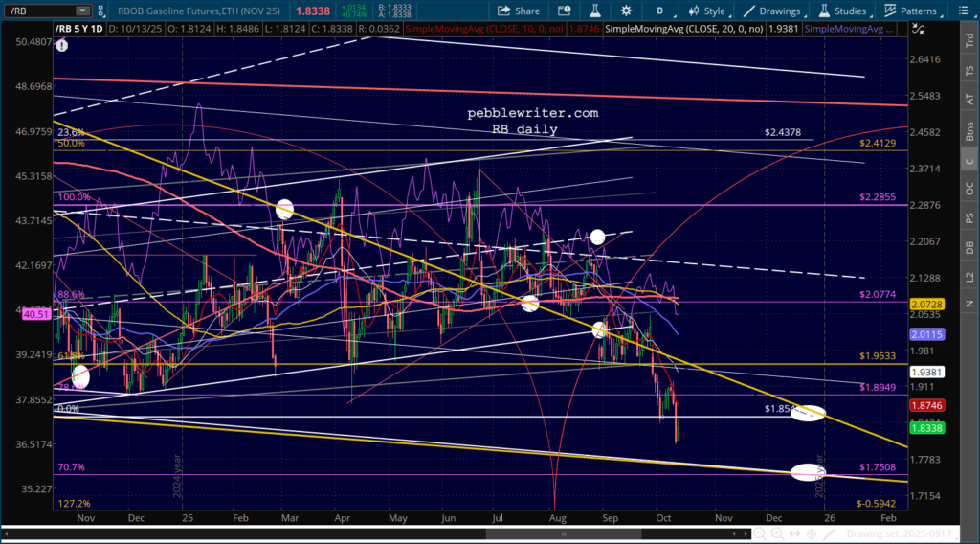The image size is (980, 544).
Task: Click the collapse-studies arrows icon
Action: (x=918, y=29)
